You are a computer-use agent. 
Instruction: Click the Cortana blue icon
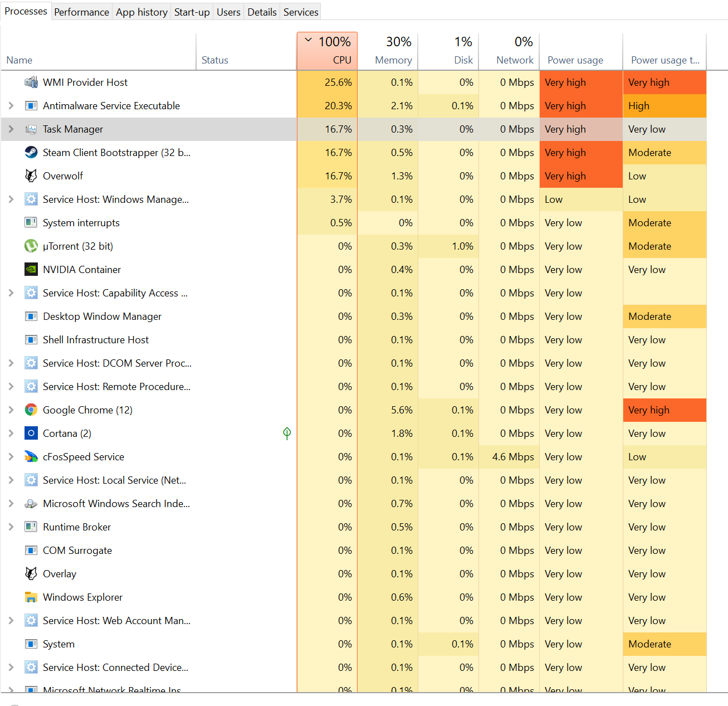[x=31, y=434]
